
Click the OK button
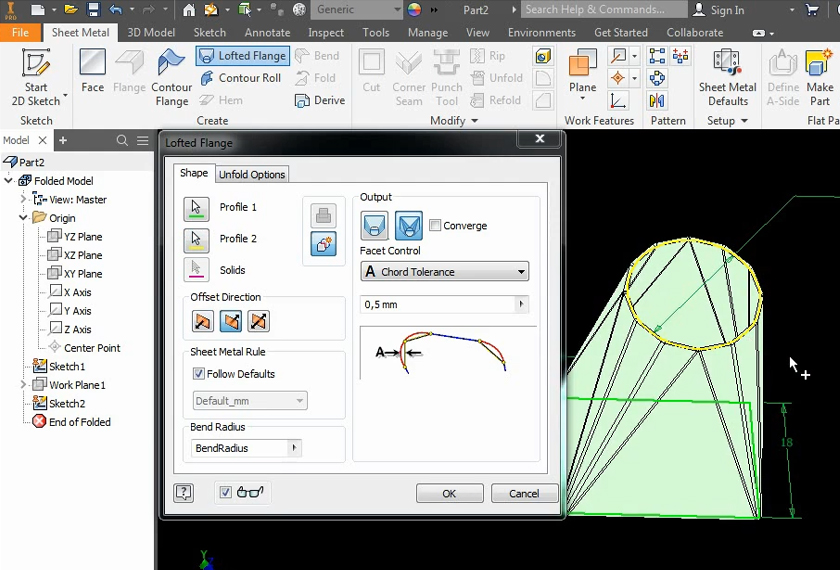point(449,493)
